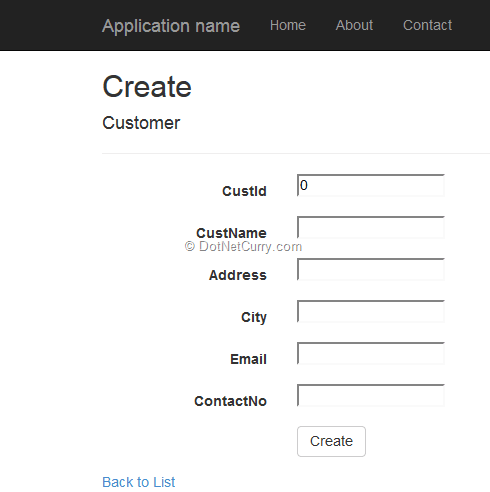Follow the Back to List link
The image size is (490, 492).
(138, 482)
